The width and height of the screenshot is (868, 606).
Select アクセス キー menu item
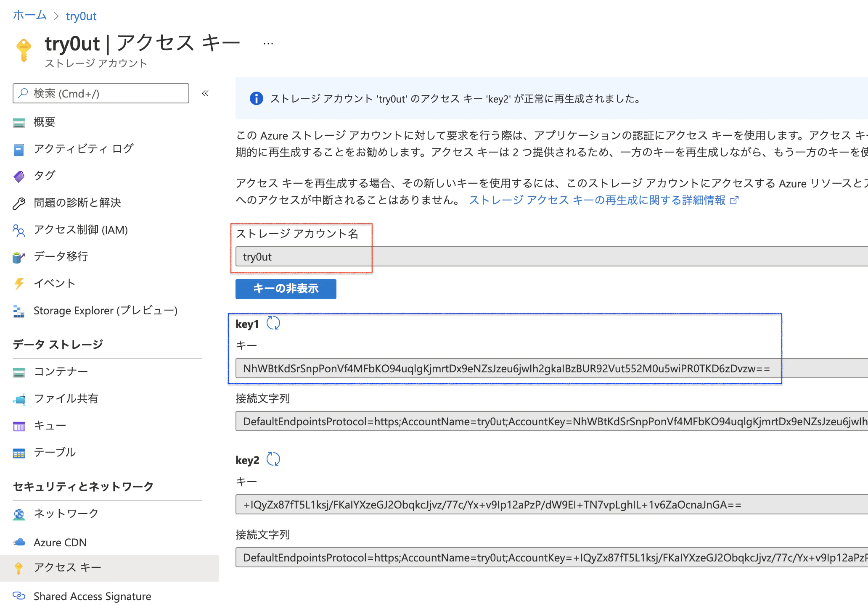point(68,567)
